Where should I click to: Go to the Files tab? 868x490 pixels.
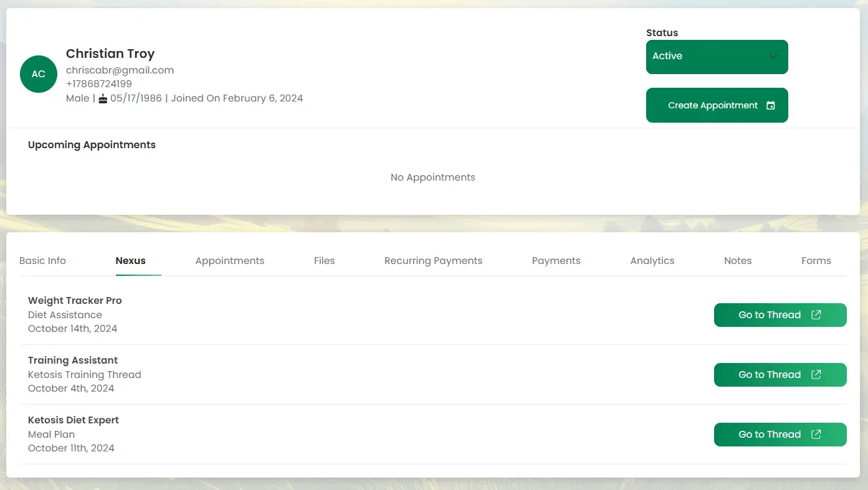324,261
